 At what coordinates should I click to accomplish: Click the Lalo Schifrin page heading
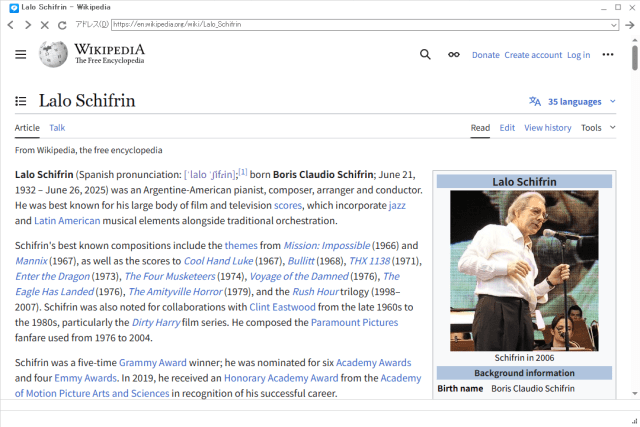point(87,101)
